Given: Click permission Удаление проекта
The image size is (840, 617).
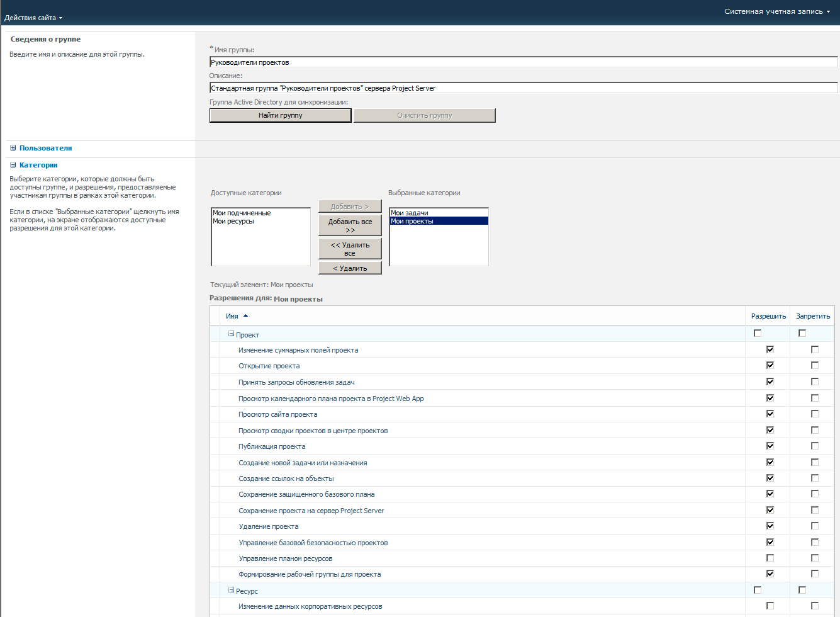Looking at the screenshot, I should [x=269, y=526].
